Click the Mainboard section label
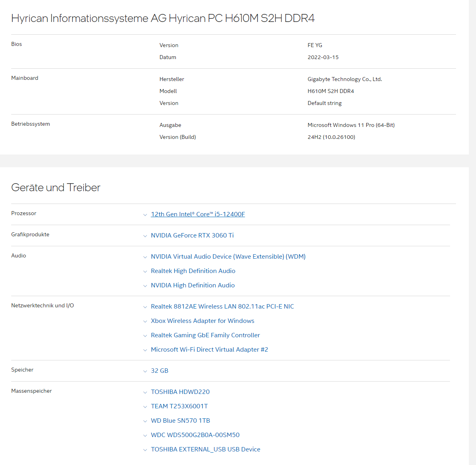 [25, 78]
